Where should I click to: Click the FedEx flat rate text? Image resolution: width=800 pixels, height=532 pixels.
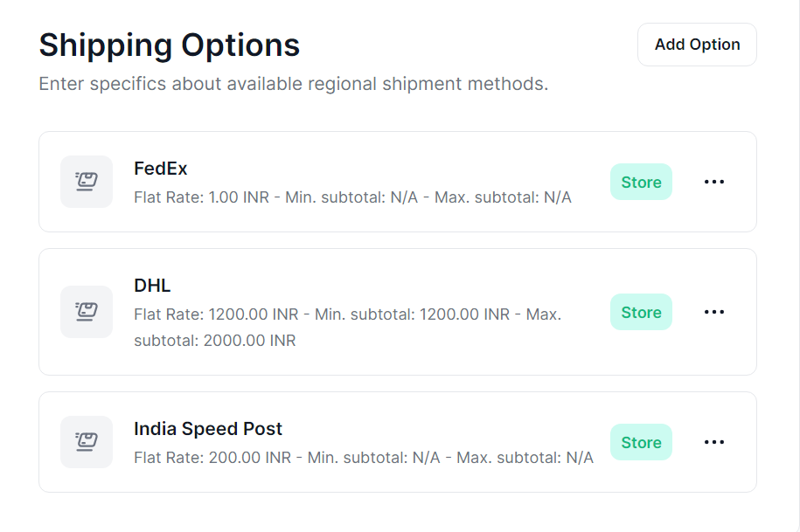pos(351,197)
